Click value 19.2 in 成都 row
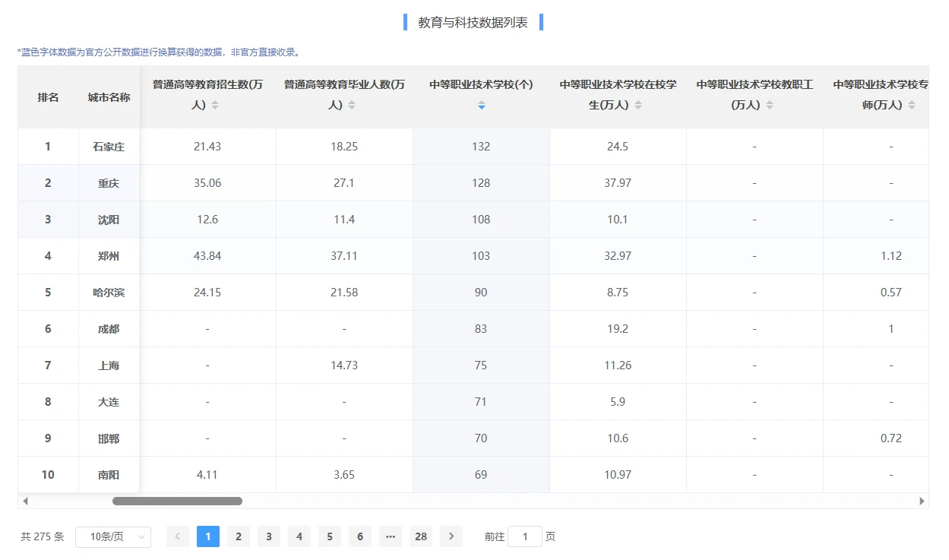Image resolution: width=949 pixels, height=560 pixels. click(618, 329)
